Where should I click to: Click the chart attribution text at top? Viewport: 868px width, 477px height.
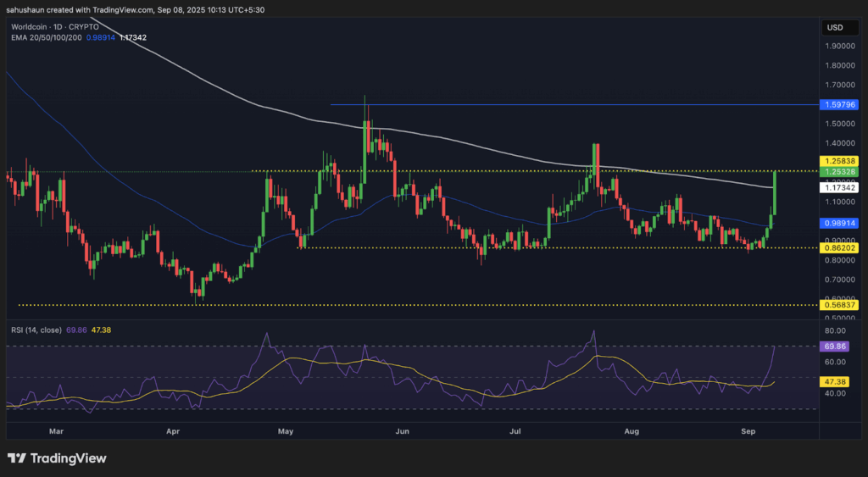point(135,9)
